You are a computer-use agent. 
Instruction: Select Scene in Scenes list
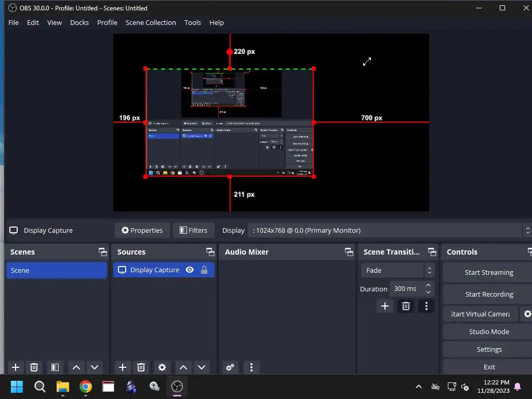click(x=57, y=270)
